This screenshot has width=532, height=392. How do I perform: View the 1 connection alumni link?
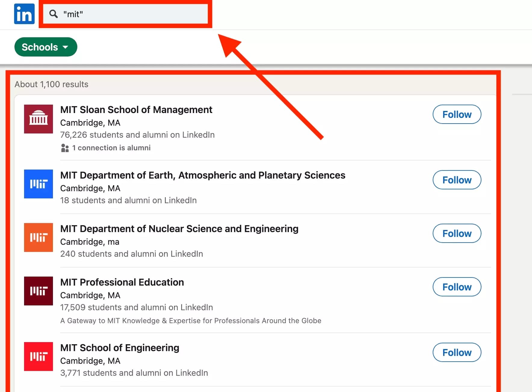(x=111, y=148)
